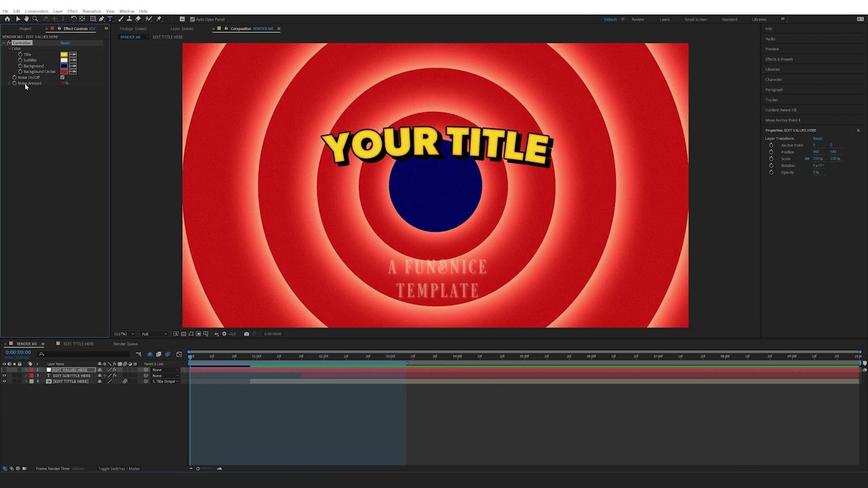868x488 pixels.
Task: Toggle the fx switch beside Controller effect
Action: click(9, 43)
